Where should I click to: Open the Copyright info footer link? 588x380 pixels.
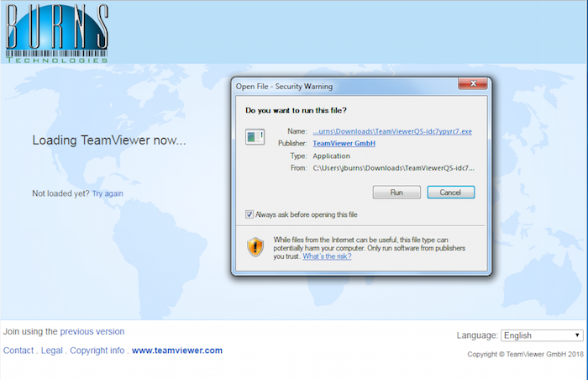(97, 351)
